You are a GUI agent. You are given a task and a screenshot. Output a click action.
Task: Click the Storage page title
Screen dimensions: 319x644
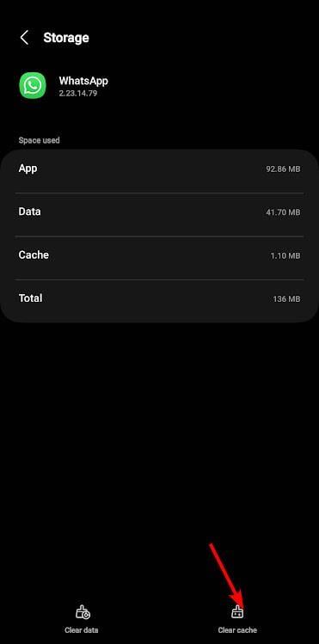pyautogui.click(x=66, y=37)
